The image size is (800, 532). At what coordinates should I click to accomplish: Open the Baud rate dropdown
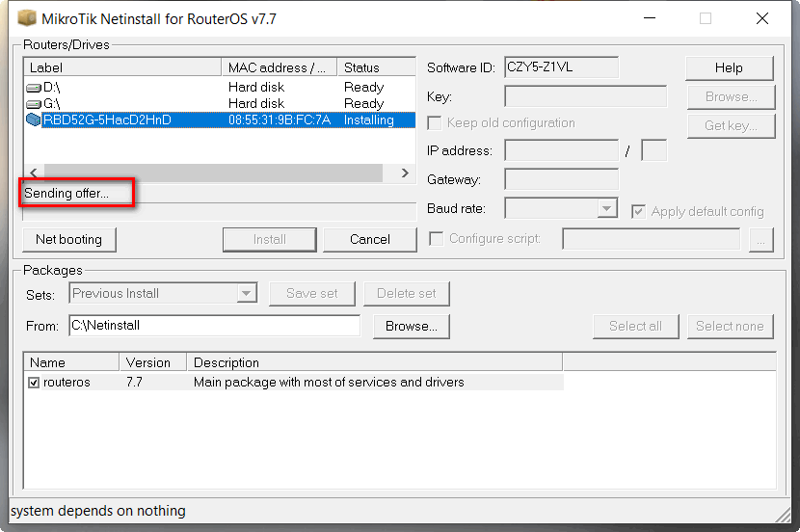606,208
